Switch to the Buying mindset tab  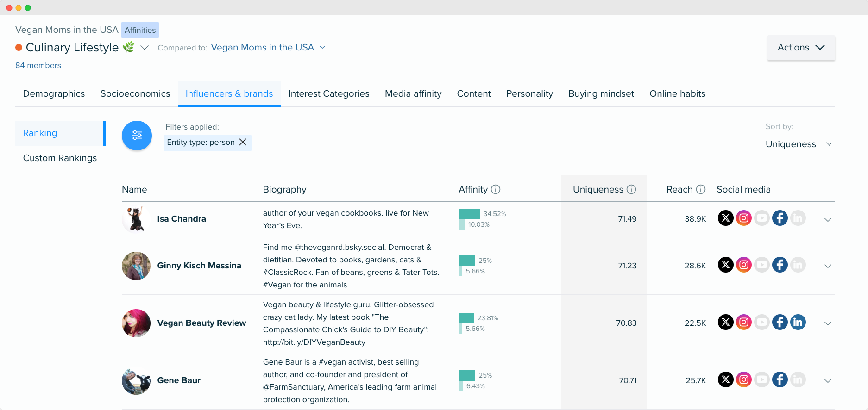[601, 94]
